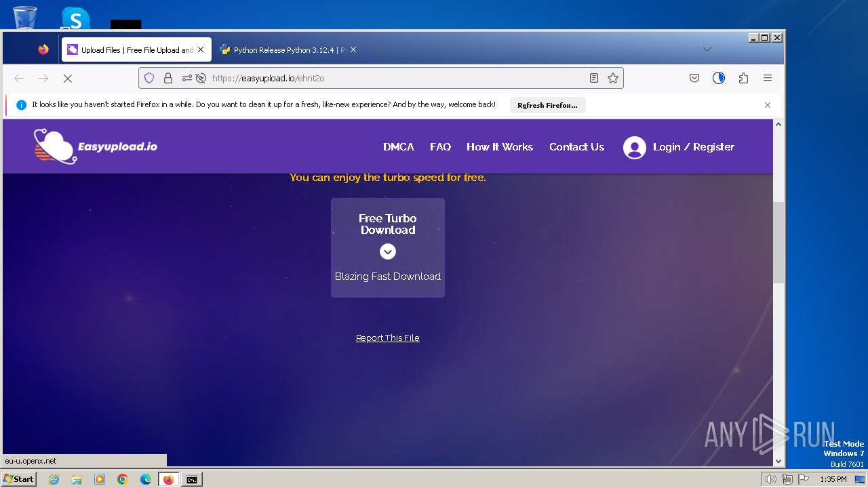868x488 pixels.
Task: Open the FAQ page
Action: click(440, 147)
